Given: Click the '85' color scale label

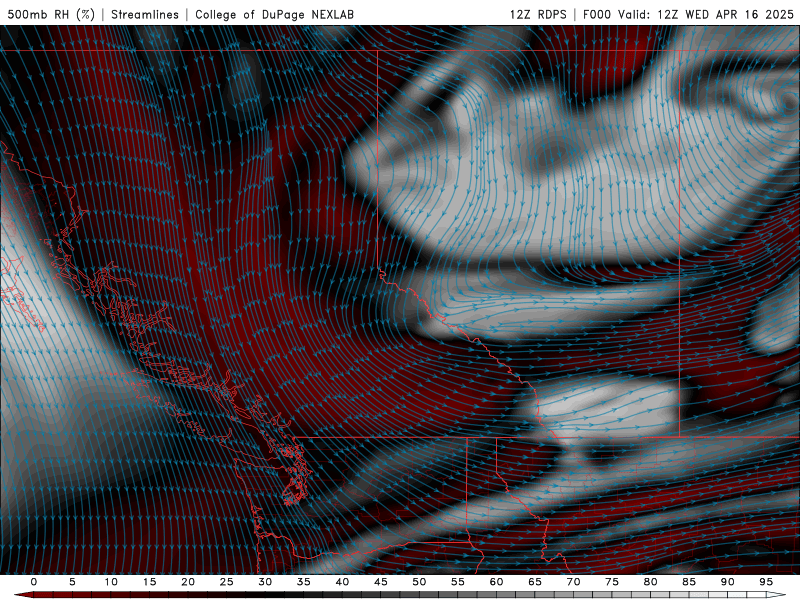Looking at the screenshot, I should coord(689,582).
